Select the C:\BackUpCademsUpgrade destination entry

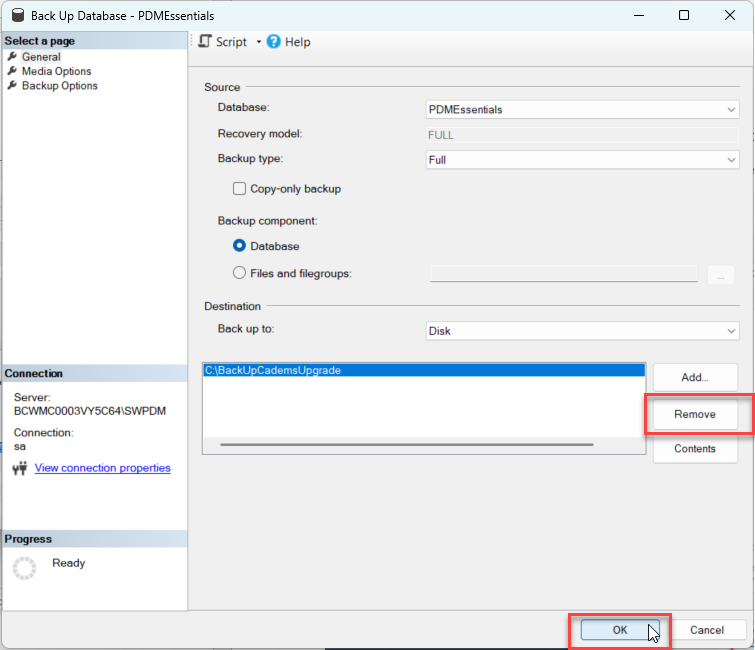pyautogui.click(x=424, y=370)
